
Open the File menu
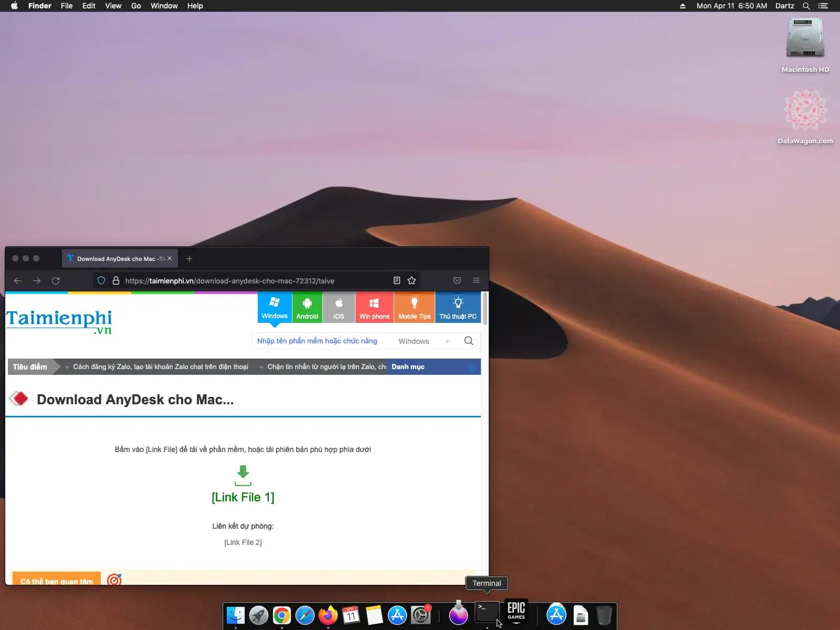point(67,6)
